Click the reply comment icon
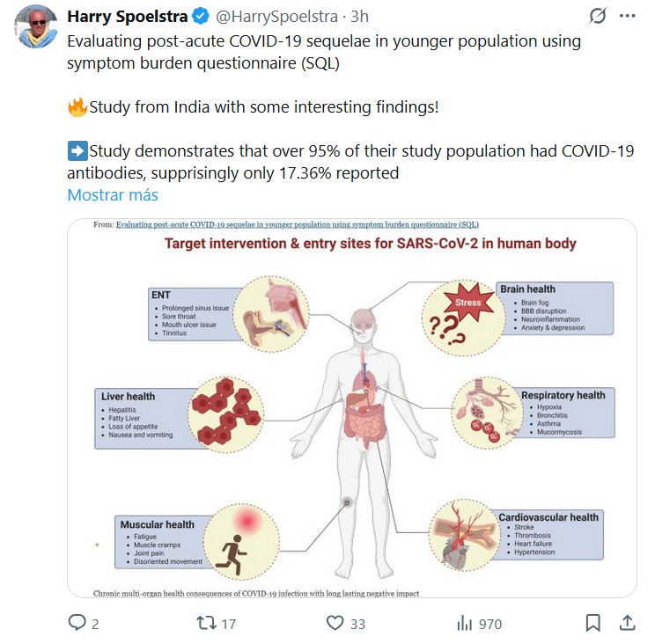655x644 pixels. point(77,623)
